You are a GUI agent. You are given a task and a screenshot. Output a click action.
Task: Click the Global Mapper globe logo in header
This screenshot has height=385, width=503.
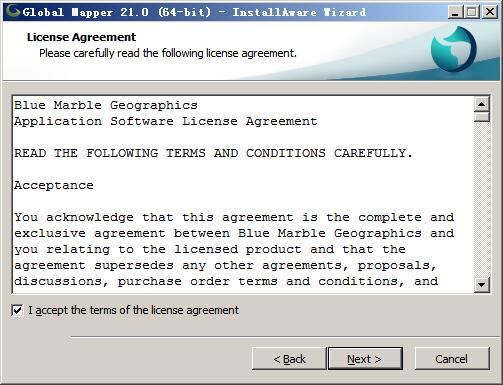[x=453, y=49]
